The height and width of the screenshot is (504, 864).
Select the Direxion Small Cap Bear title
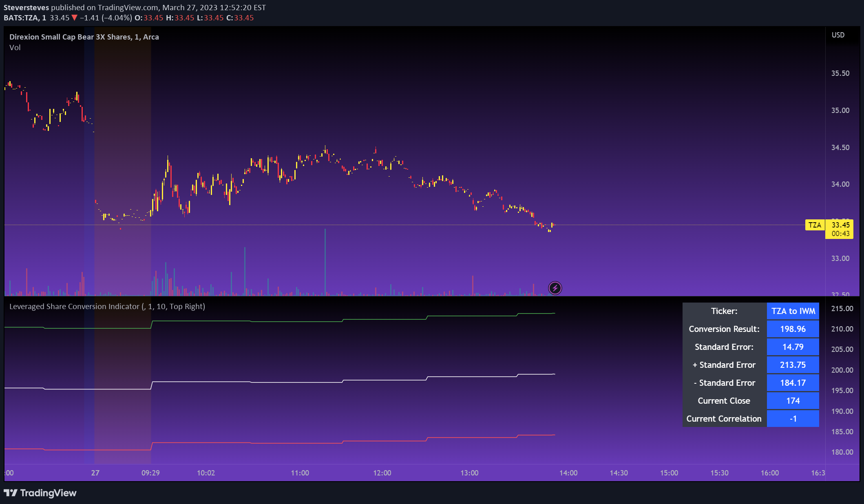pyautogui.click(x=84, y=37)
